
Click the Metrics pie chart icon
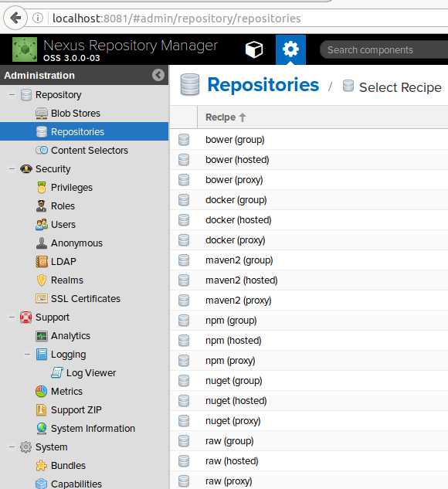pos(41,392)
